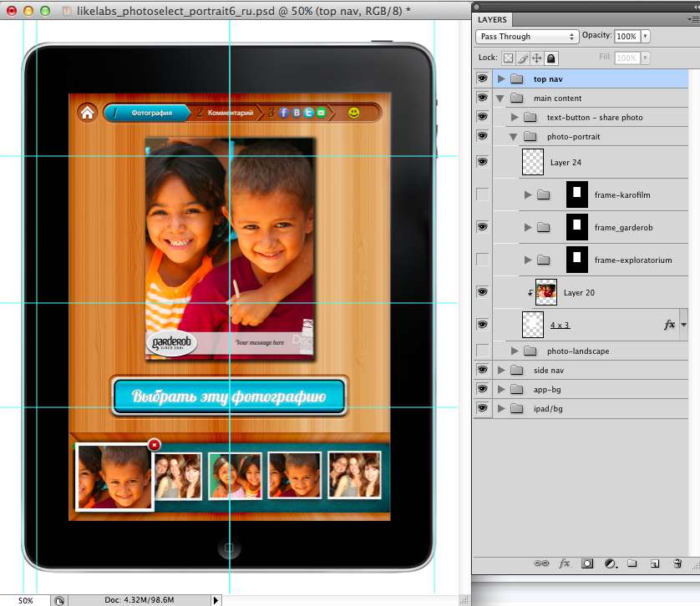Open the adjustment layer menu icon
Viewport: 700px width, 606px height.
coord(610,563)
